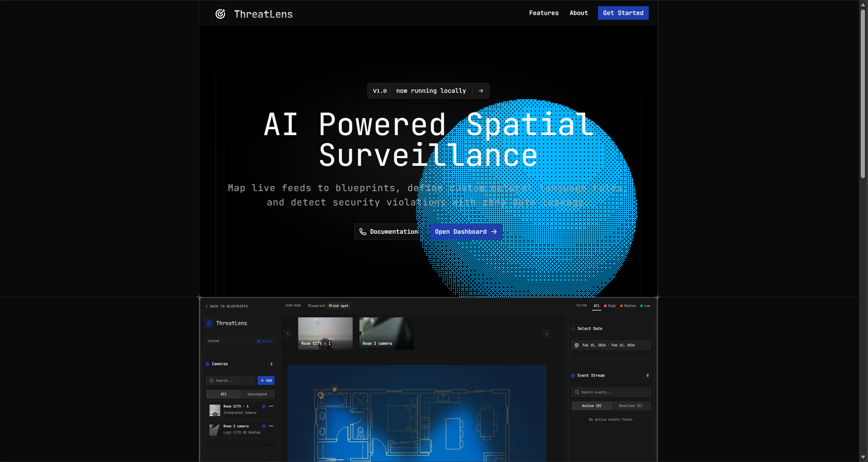Click the phone icon on Documentation button

pos(363,232)
